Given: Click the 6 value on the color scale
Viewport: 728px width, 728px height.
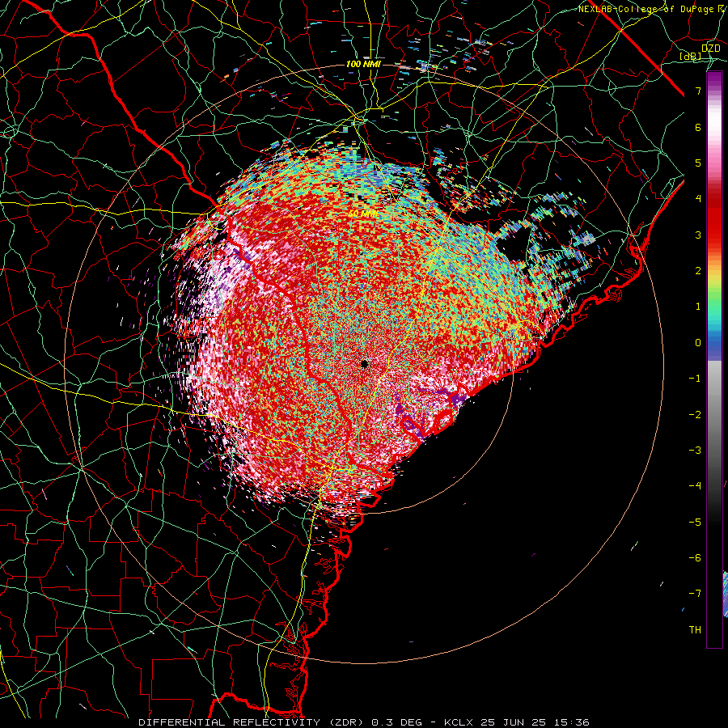Looking at the screenshot, I should (x=698, y=127).
